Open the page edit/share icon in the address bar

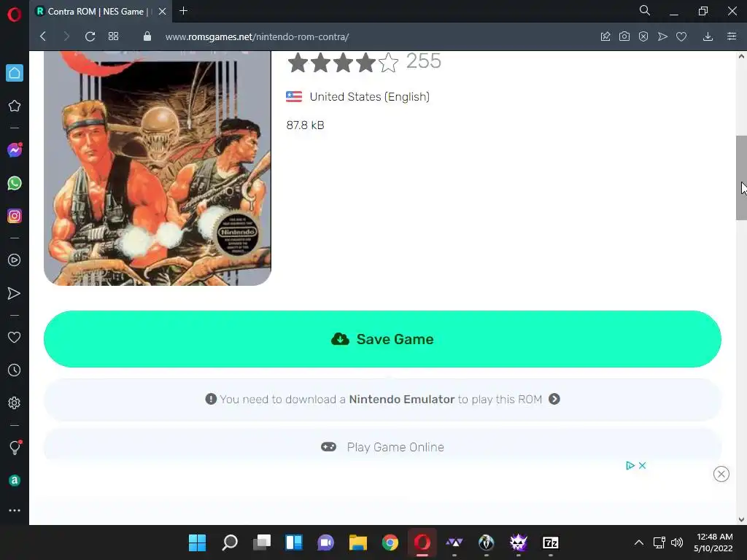605,36
